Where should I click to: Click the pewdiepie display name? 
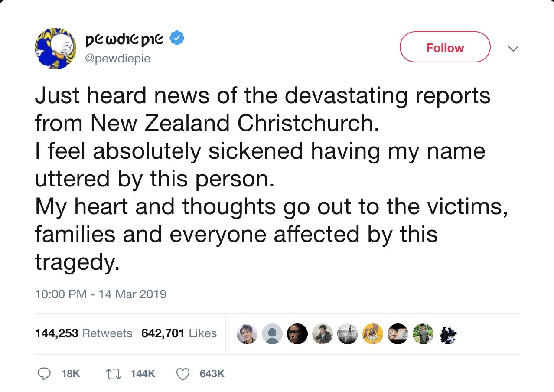point(125,39)
